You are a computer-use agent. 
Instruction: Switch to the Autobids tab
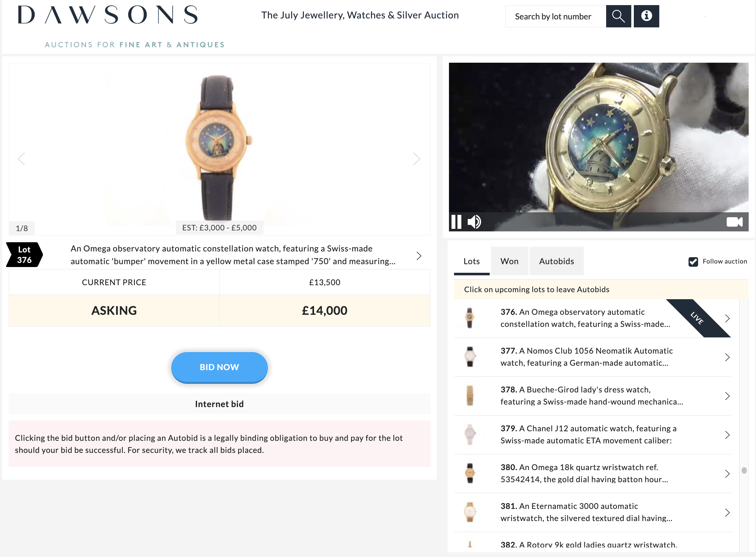(556, 261)
